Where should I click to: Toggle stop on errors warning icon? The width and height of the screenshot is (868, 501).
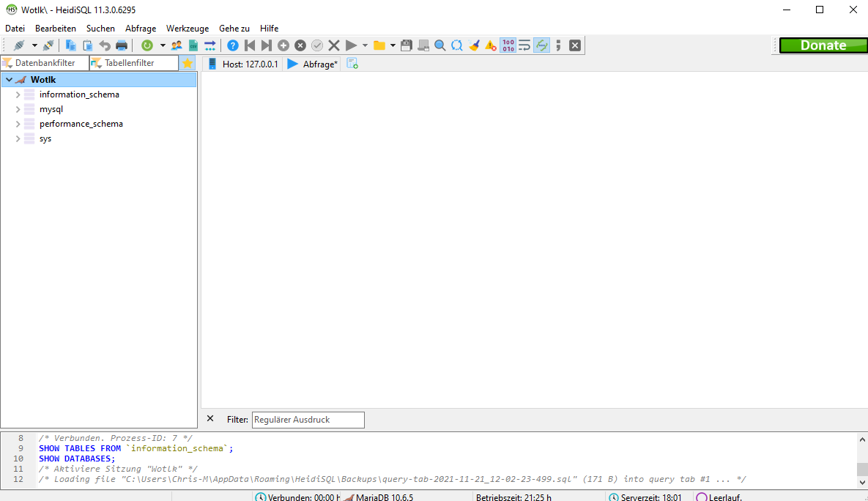coord(491,45)
